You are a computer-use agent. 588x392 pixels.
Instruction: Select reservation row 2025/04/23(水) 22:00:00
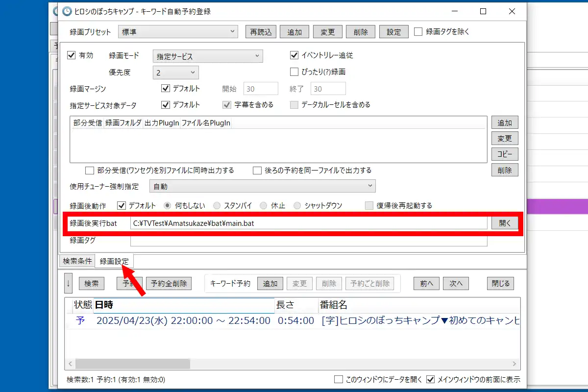pos(293,321)
